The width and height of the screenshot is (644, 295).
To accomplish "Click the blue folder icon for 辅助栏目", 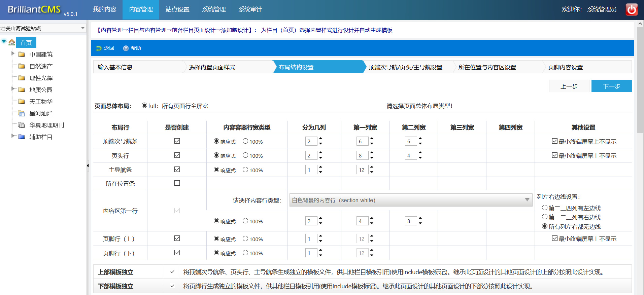I will 22,137.
